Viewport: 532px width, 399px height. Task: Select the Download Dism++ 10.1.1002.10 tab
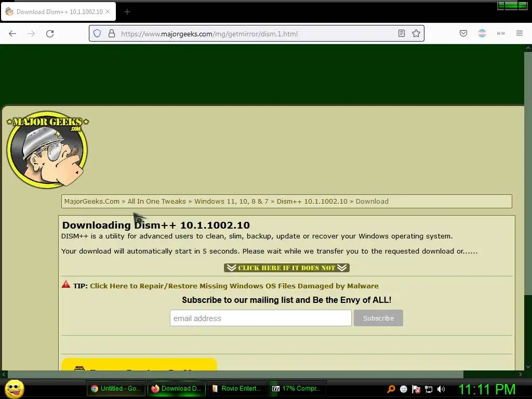[58, 11]
